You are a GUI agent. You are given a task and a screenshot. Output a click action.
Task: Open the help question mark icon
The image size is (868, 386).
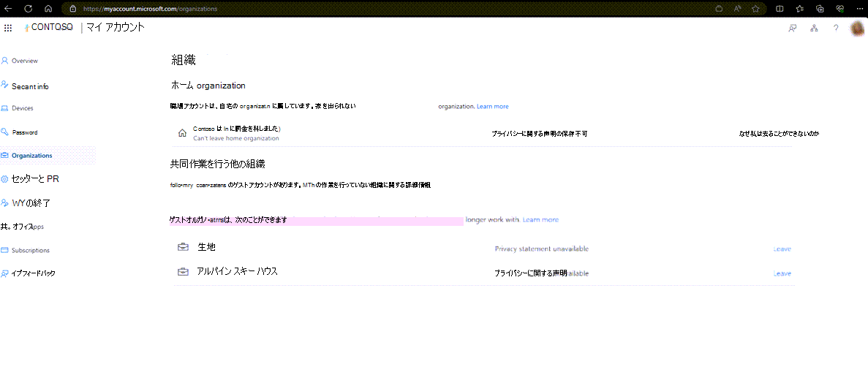coord(836,29)
